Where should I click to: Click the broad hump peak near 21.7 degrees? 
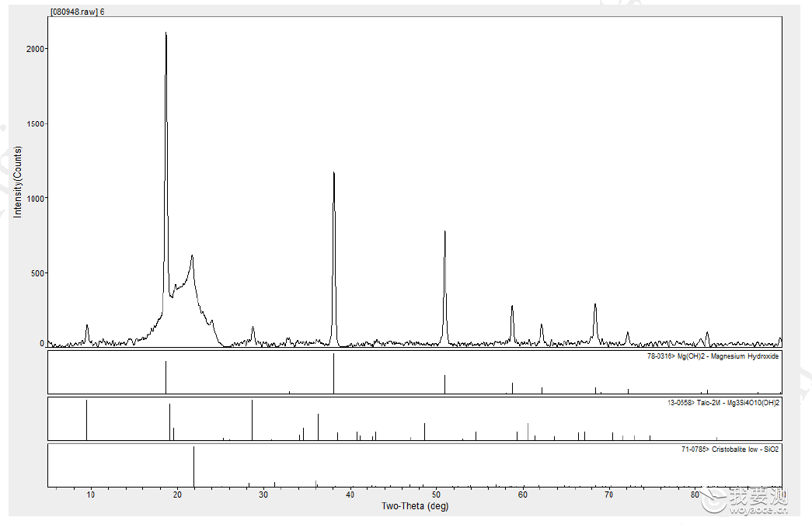(192, 257)
